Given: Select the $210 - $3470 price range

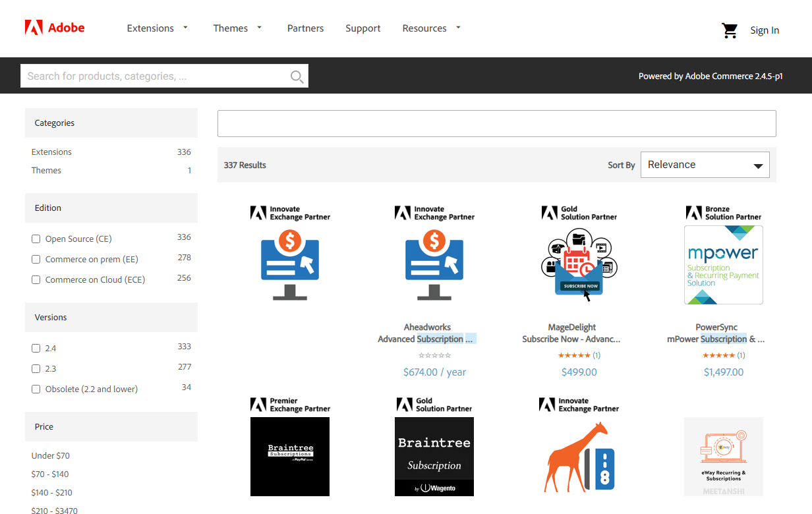Looking at the screenshot, I should pyautogui.click(x=54, y=509).
